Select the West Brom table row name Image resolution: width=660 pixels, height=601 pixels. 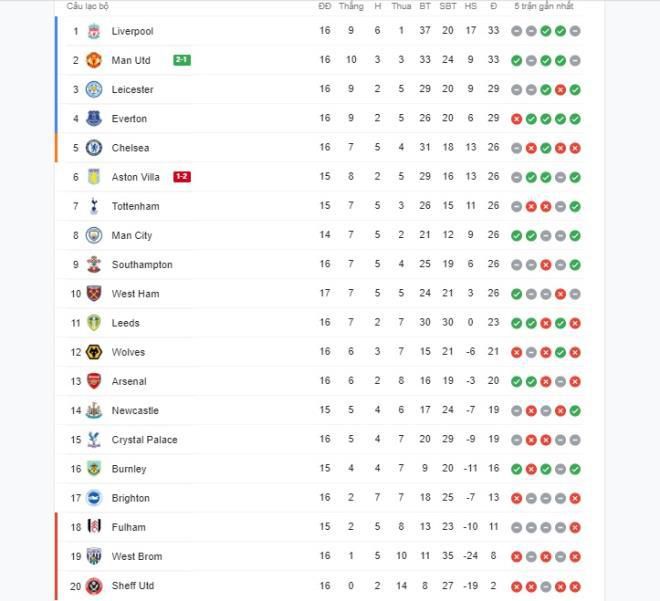137,556
